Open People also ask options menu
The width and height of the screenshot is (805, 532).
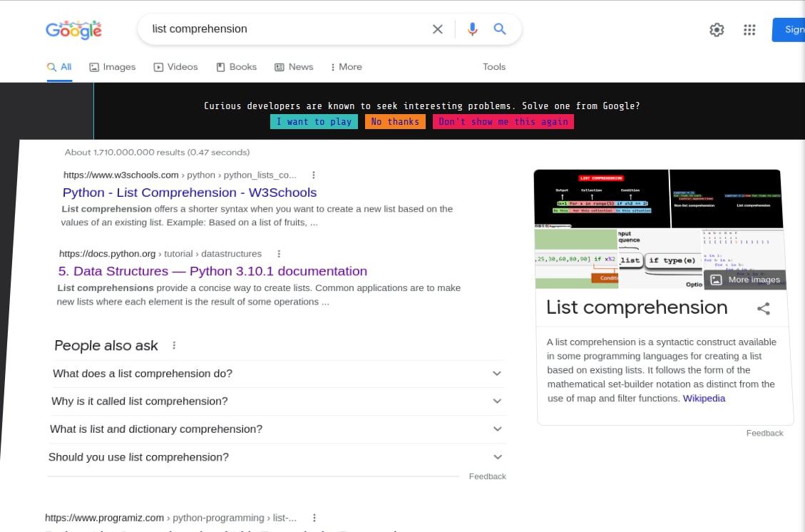174,346
